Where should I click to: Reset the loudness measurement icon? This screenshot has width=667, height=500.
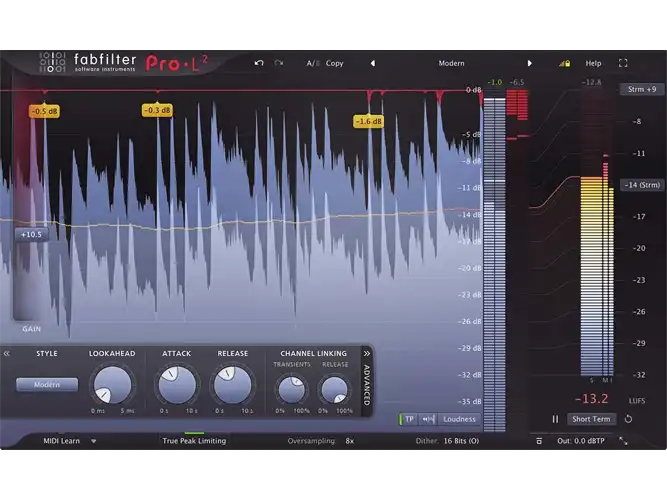click(x=628, y=419)
